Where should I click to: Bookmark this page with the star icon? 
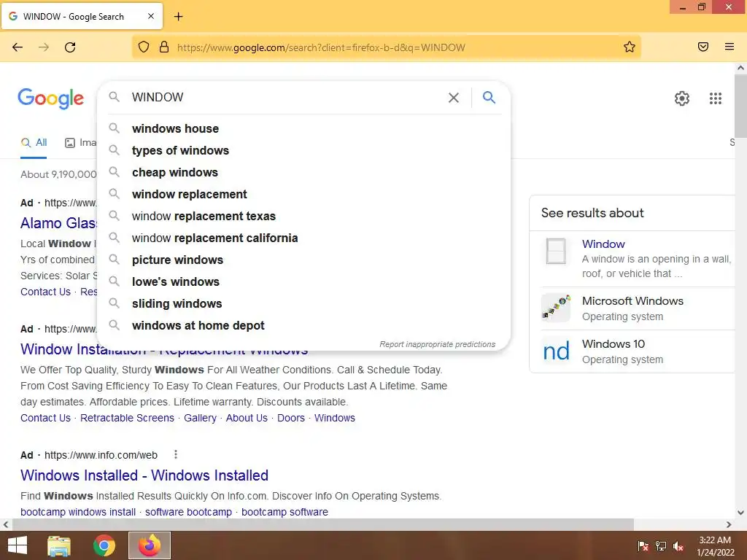click(630, 47)
